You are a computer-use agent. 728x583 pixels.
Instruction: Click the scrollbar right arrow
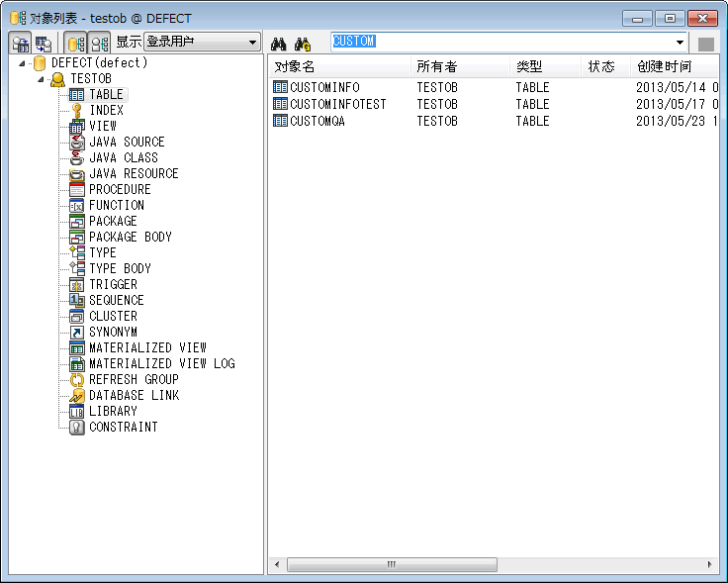pyautogui.click(x=710, y=565)
